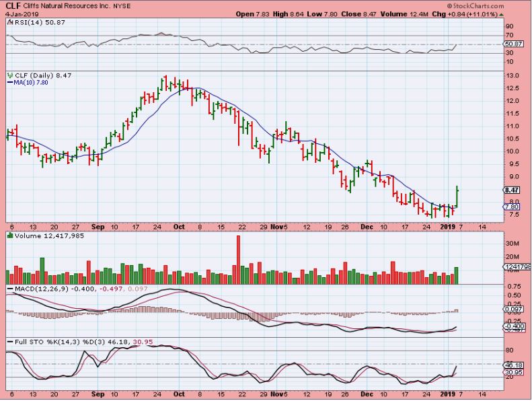Image resolution: width=532 pixels, height=401 pixels.
Task: Click the CLF ticker symbol in the header
Action: point(13,6)
